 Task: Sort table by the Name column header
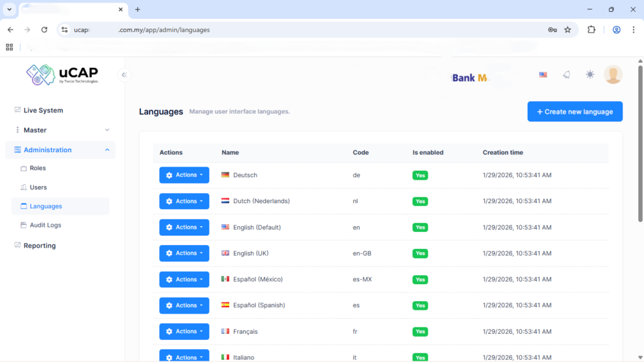[x=230, y=153]
